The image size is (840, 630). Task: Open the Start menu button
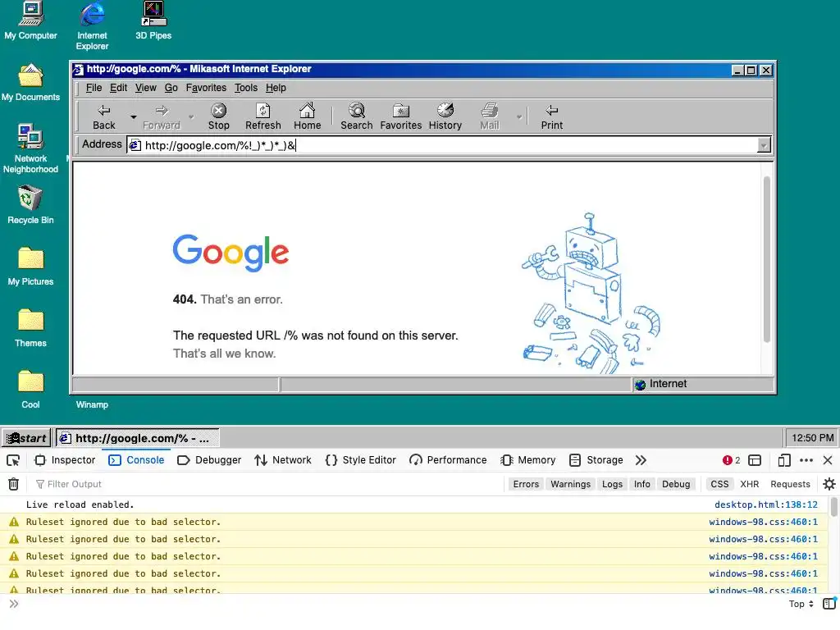(26, 438)
